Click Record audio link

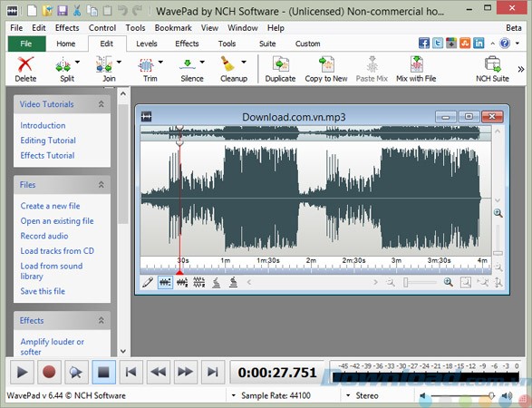(x=44, y=236)
